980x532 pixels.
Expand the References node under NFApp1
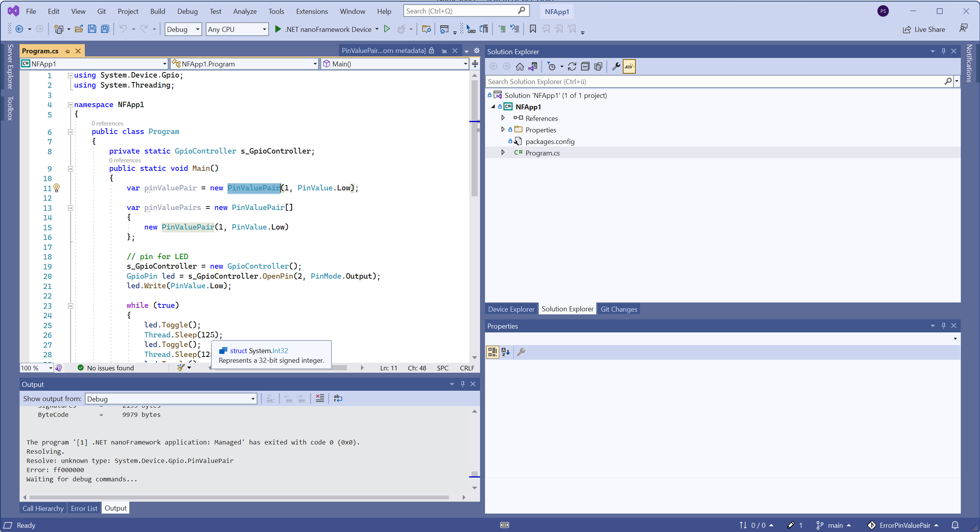[x=503, y=118]
